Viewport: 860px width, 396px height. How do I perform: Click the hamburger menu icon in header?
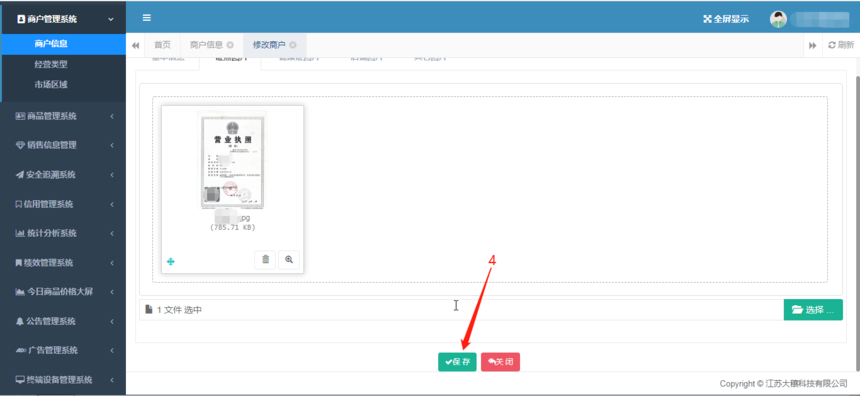146,18
